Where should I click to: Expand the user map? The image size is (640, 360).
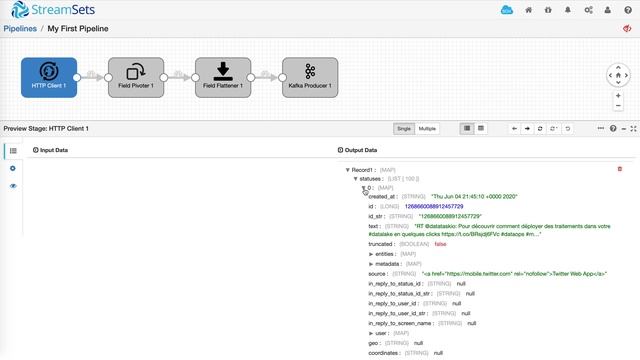coord(371,333)
